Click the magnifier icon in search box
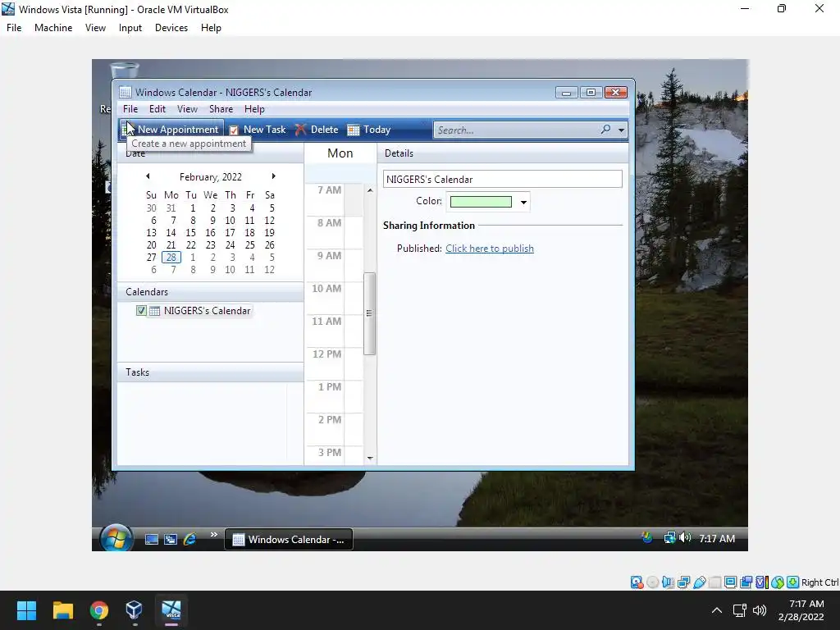The width and height of the screenshot is (840, 630). (605, 129)
